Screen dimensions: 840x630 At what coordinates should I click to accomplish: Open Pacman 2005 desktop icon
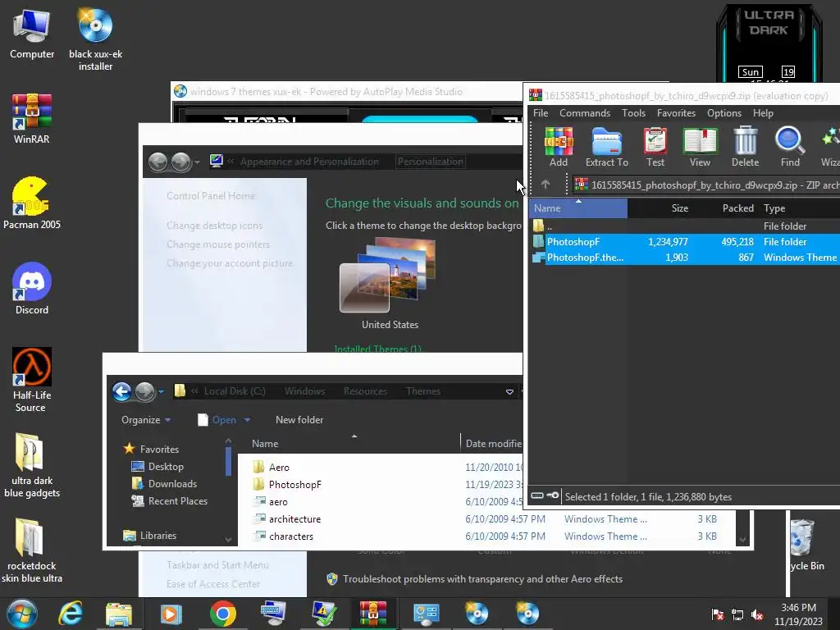tap(32, 203)
